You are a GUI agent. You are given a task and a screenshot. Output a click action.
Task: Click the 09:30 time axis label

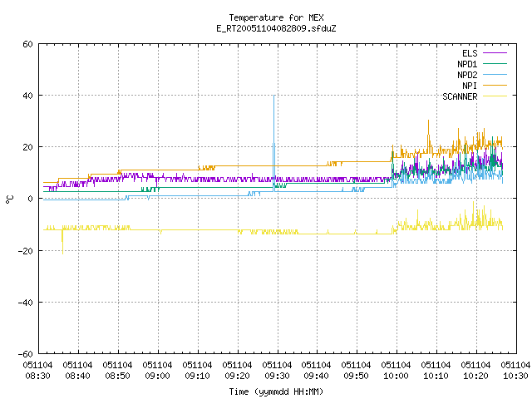tap(277, 371)
